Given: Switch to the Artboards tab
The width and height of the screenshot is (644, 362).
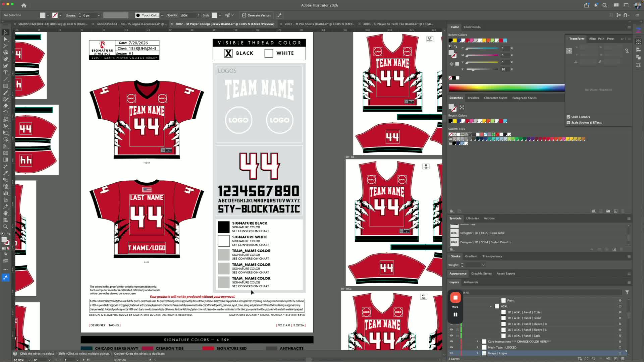Looking at the screenshot, I should tap(471, 282).
